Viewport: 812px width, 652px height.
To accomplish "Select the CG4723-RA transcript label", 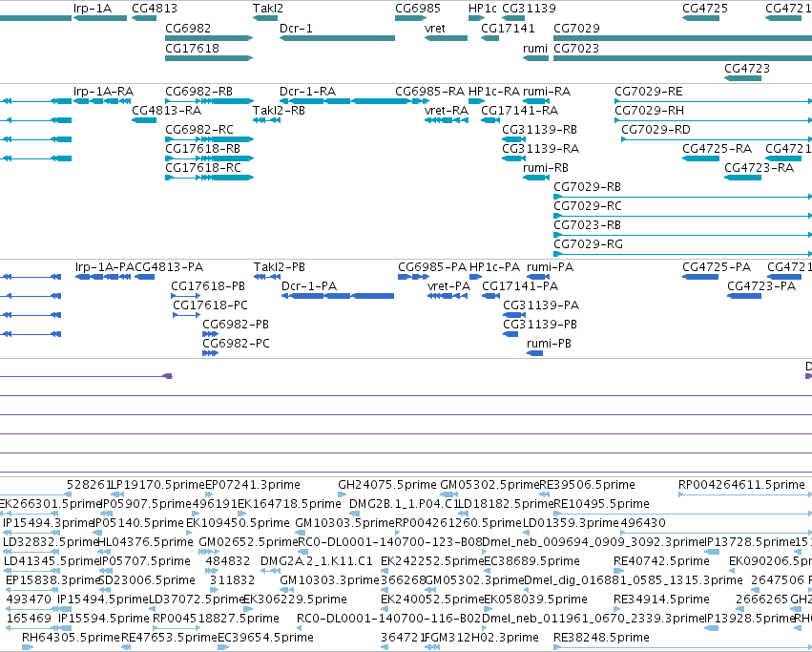I will point(759,168).
